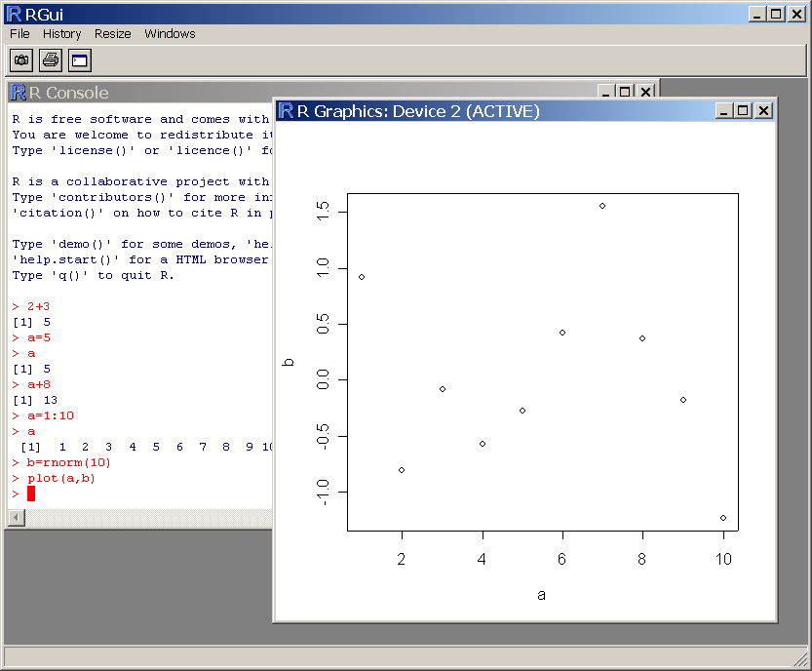Screen dimensions: 812x671
Task: Maximize the R Graphics Device 2 window
Action: click(744, 111)
